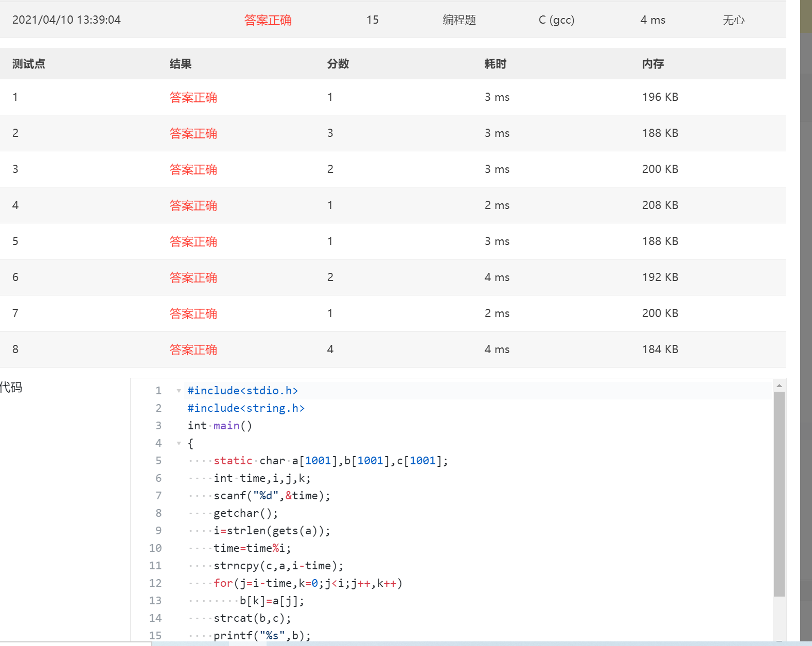Click the 196 KB memory value

(x=660, y=97)
